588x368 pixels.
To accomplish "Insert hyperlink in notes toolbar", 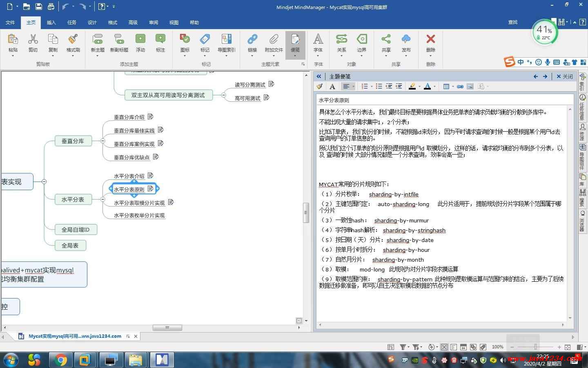I will 460,86.
